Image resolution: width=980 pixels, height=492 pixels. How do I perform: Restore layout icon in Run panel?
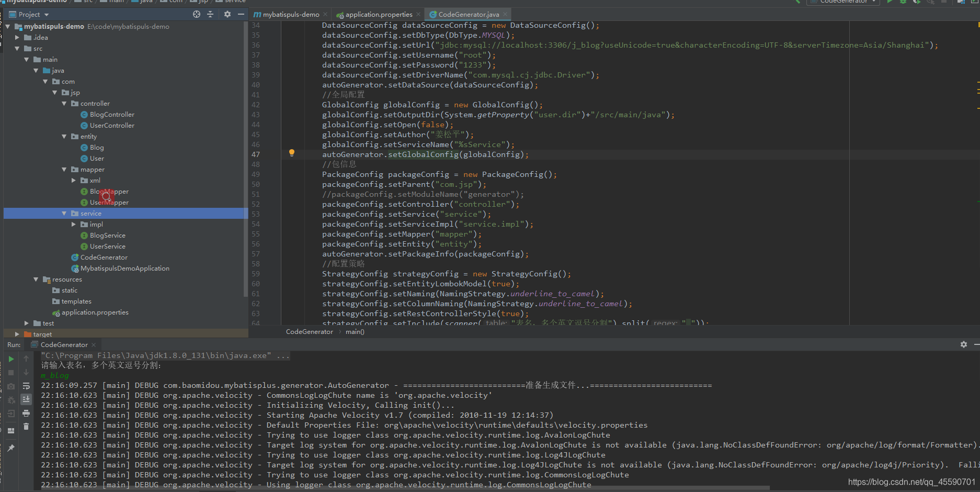tap(11, 431)
